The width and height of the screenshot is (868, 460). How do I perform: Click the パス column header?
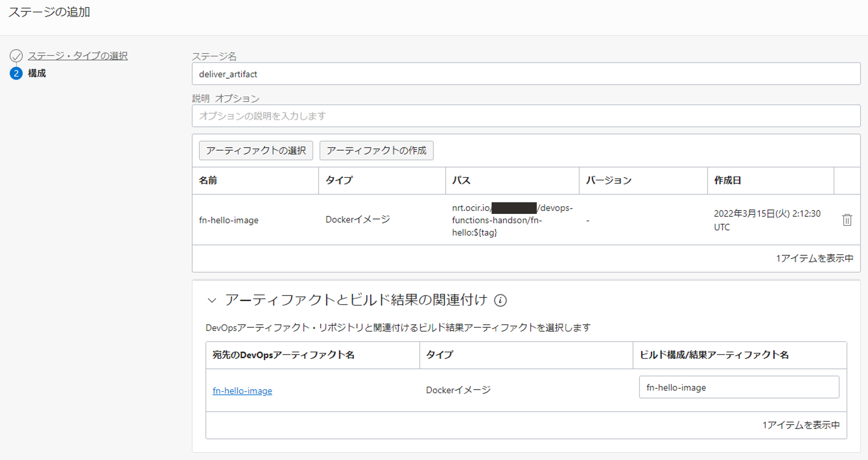461,181
